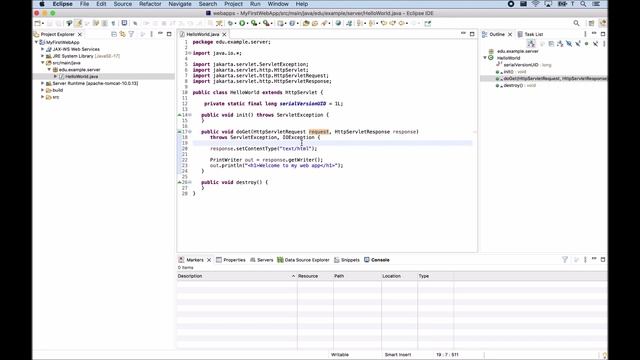The height and width of the screenshot is (360, 640).
Task: Click Open Web Browser globe icon
Action: tap(338, 23)
